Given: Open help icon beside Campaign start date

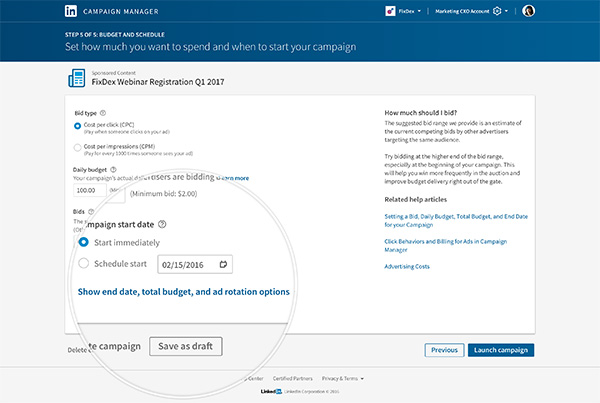Looking at the screenshot, I should point(162,224).
